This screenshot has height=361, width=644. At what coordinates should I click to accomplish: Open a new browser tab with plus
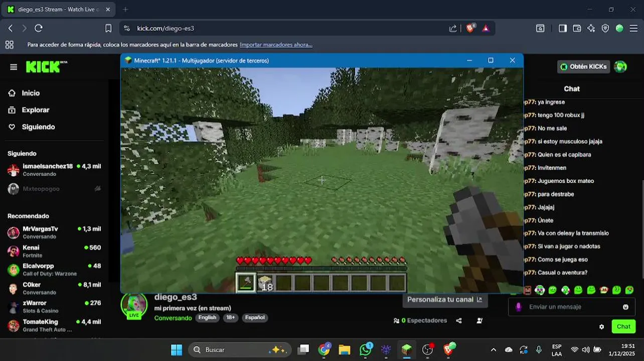tap(125, 10)
